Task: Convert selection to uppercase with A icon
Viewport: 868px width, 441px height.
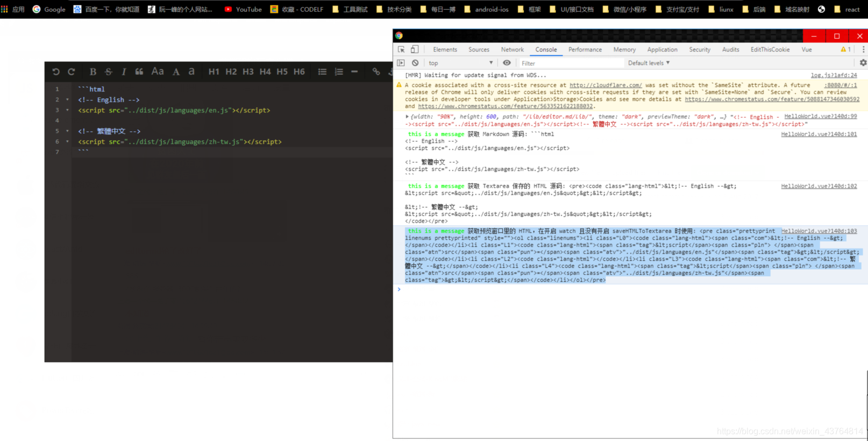Action: 176,72
